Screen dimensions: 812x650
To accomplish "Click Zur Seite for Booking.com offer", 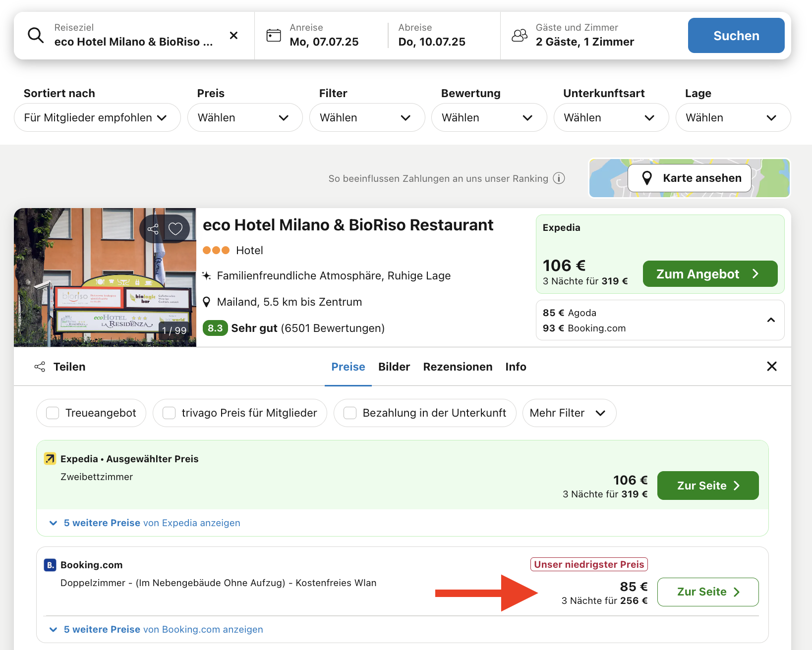I will [708, 592].
